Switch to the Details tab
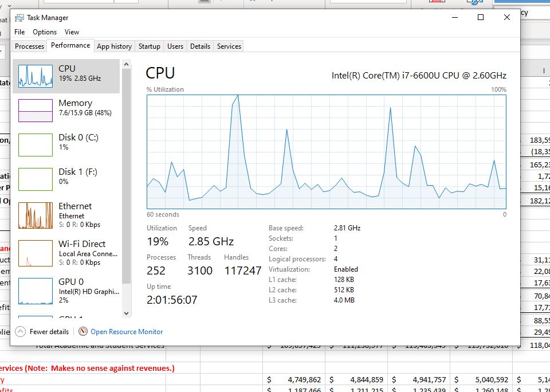550x392 pixels. point(200,46)
